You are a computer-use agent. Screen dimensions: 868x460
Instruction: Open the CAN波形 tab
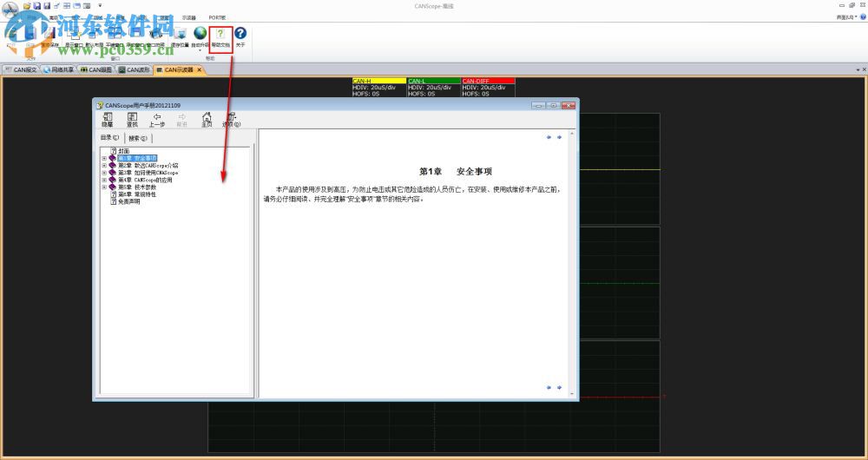(134, 69)
